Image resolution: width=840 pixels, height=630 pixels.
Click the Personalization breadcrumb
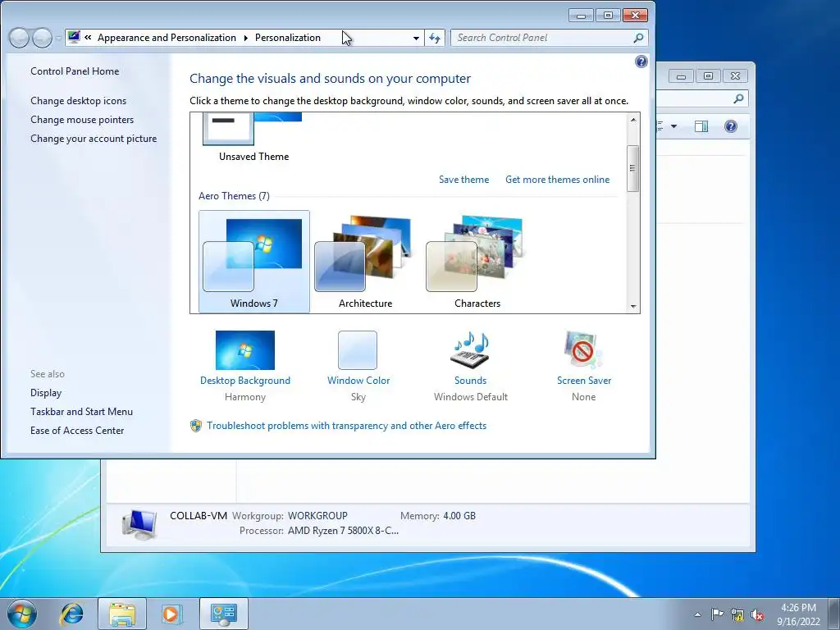(288, 38)
